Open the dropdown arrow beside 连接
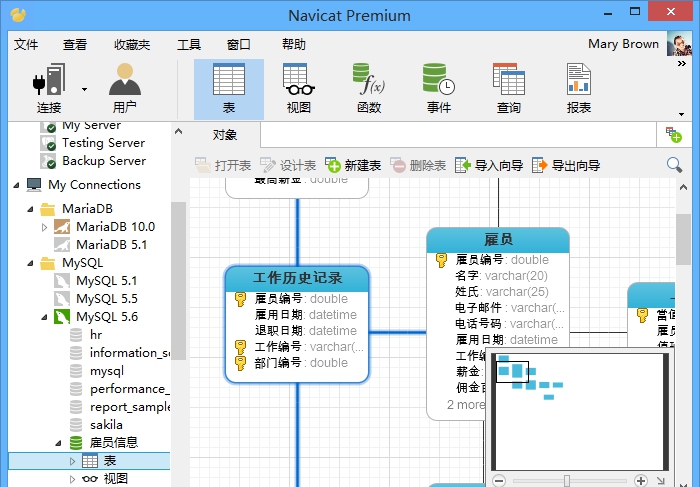Image resolution: width=700 pixels, height=487 pixels. 84,89
